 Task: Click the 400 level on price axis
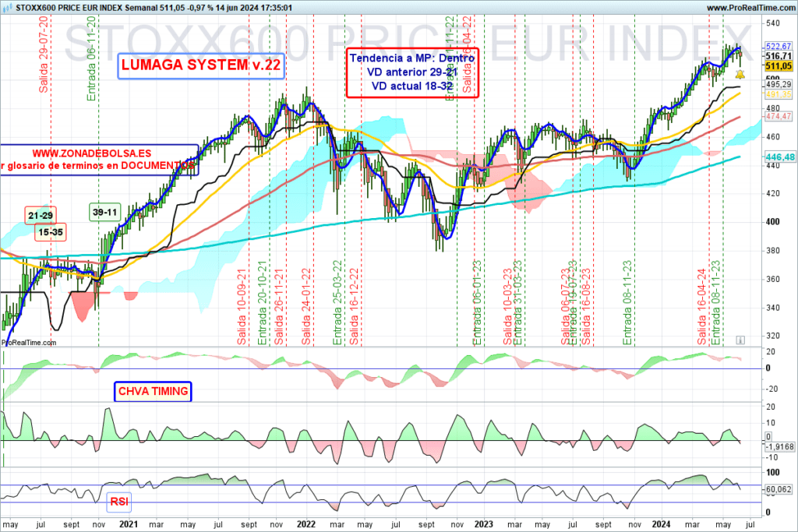point(772,222)
